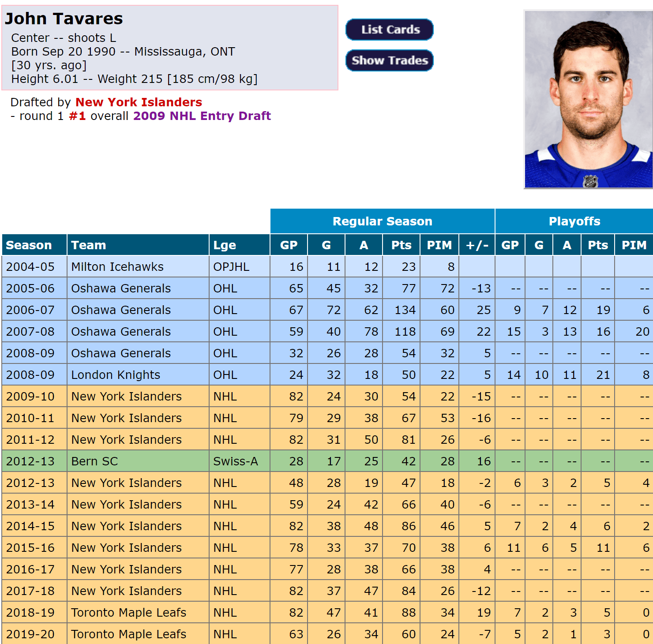Select the Playoffs header
The width and height of the screenshot is (653, 644).
pos(574,221)
